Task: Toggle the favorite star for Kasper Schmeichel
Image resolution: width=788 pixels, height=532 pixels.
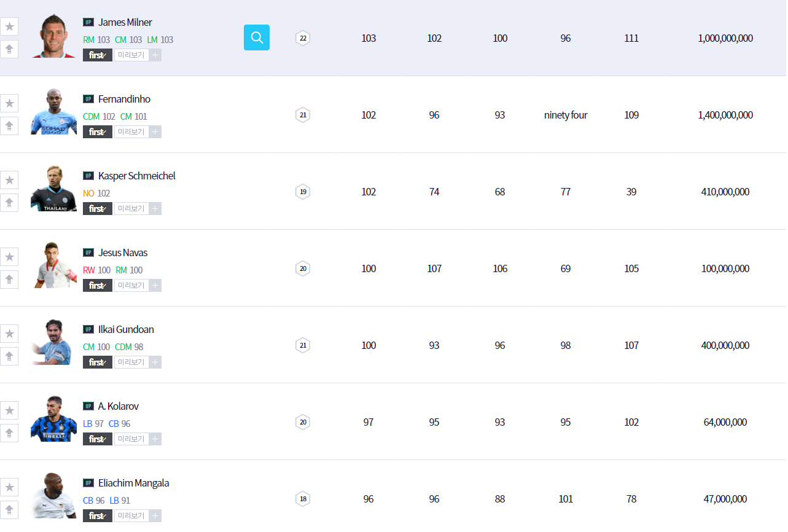Action: (9, 180)
